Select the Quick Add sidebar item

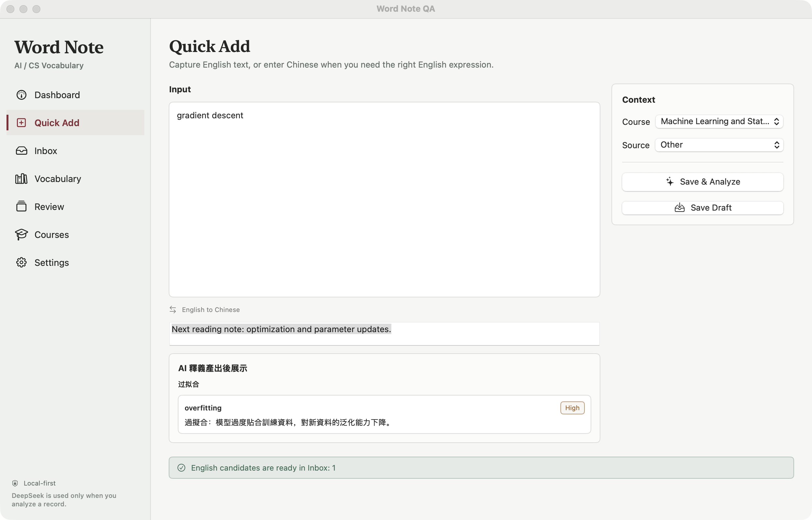coord(75,123)
